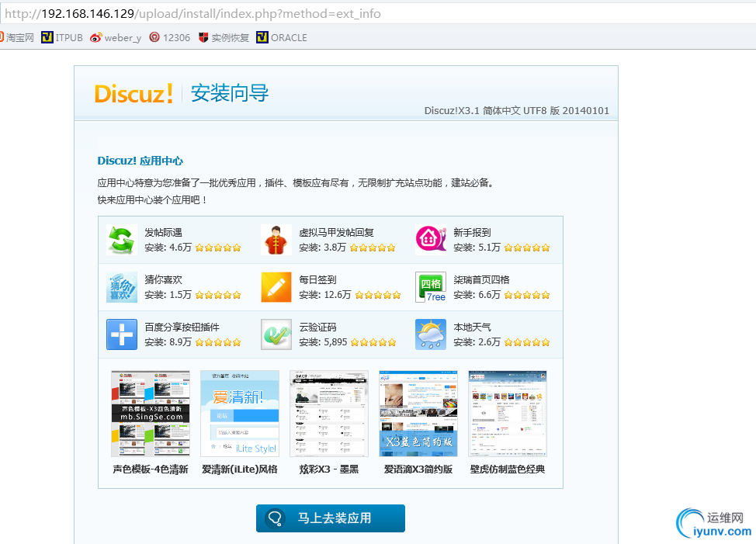The image size is (756, 544).
Task: Click the Discuz! 应用中心 heading
Action: pyautogui.click(x=140, y=161)
